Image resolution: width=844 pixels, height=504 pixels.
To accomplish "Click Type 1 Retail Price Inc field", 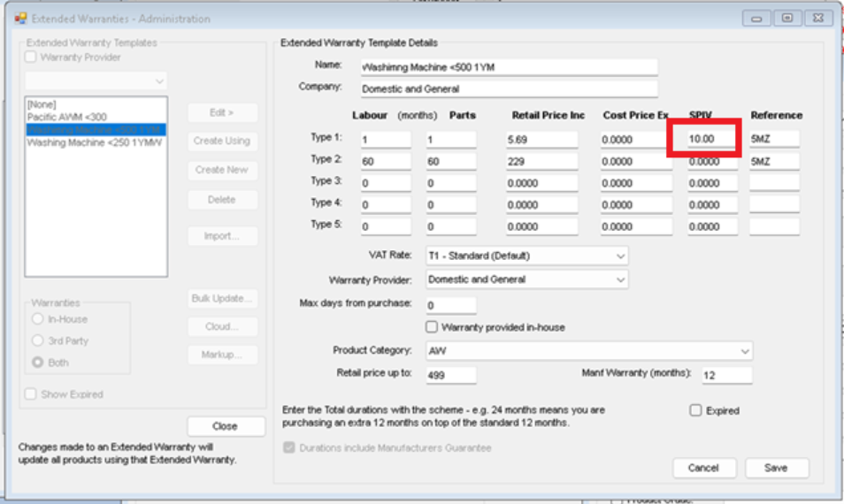I will coord(541,140).
